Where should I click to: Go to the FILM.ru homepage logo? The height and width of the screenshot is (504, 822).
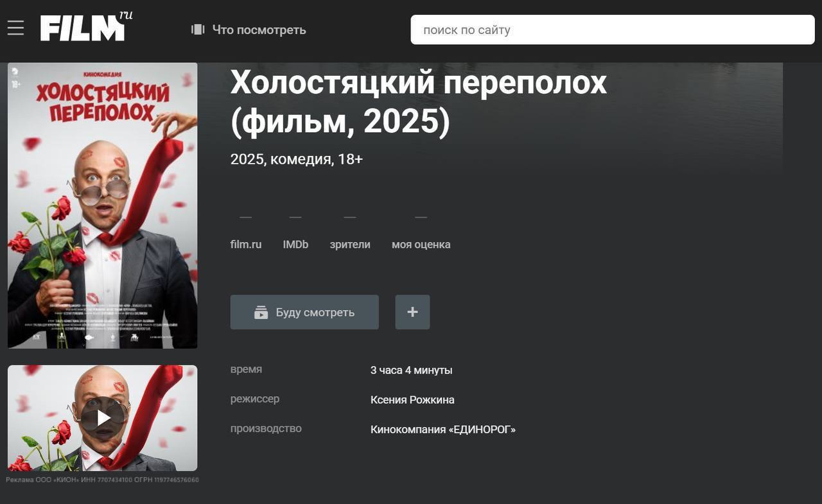pyautogui.click(x=86, y=26)
